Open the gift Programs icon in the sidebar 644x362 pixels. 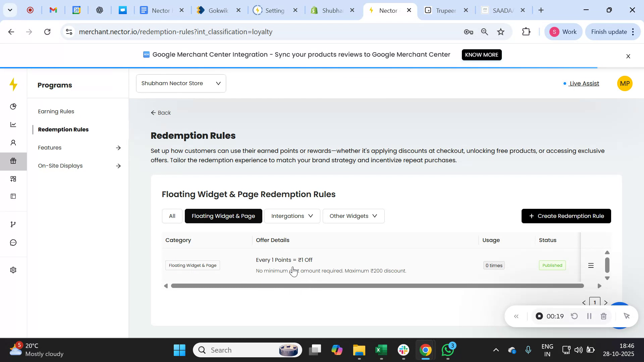pos(13,161)
